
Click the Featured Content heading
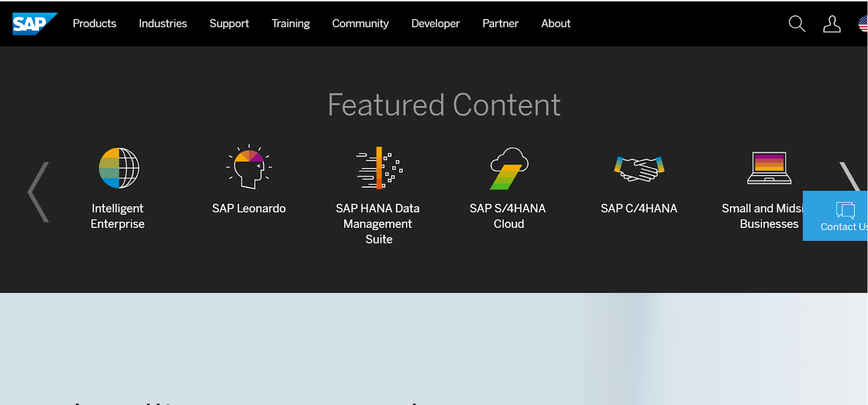[444, 105]
